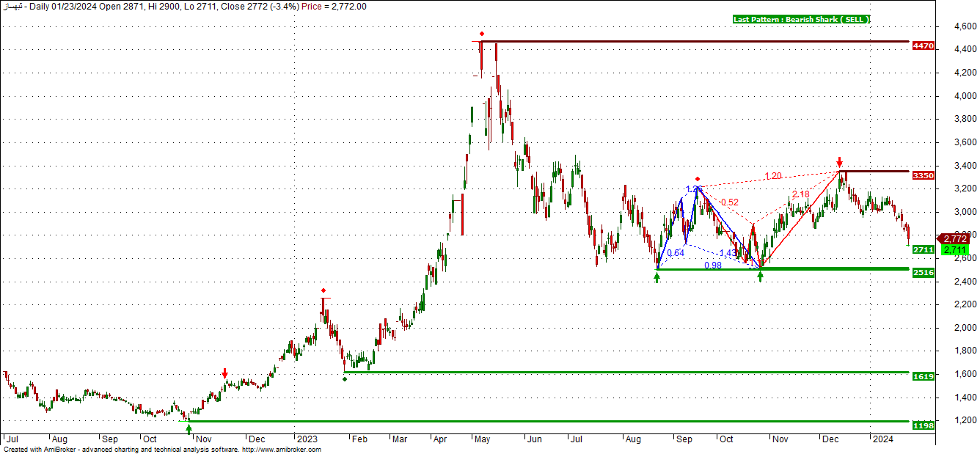Select the 1619 support level tag
The height and width of the screenshot is (454, 980).
[x=923, y=376]
